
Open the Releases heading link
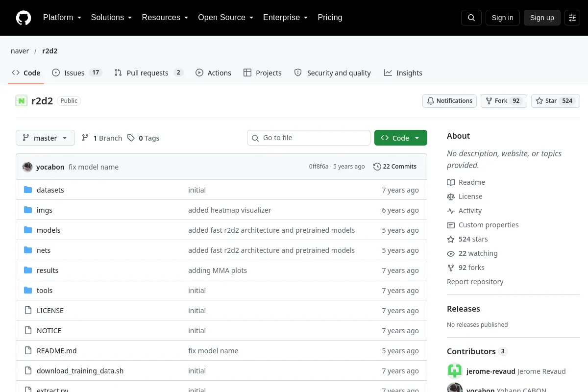click(464, 309)
